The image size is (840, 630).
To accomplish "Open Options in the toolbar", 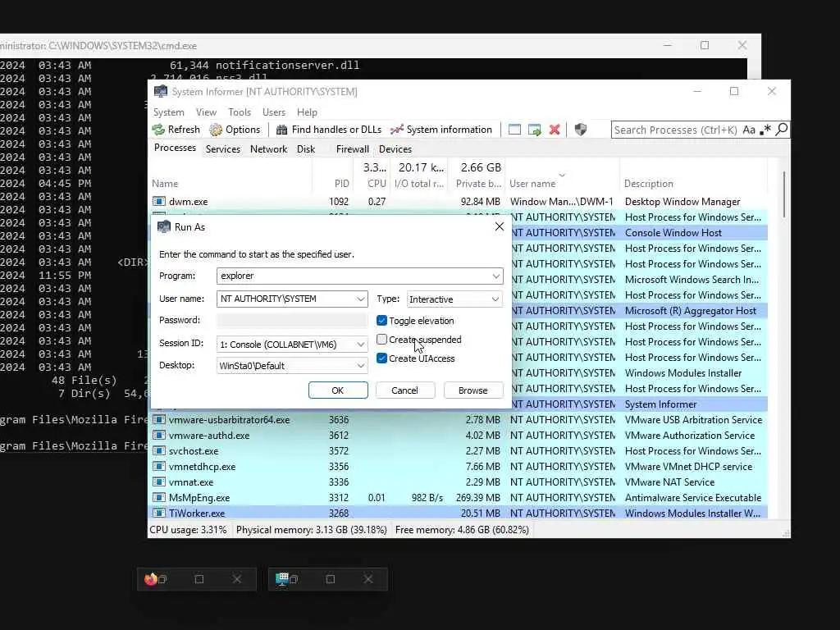I will (x=235, y=130).
